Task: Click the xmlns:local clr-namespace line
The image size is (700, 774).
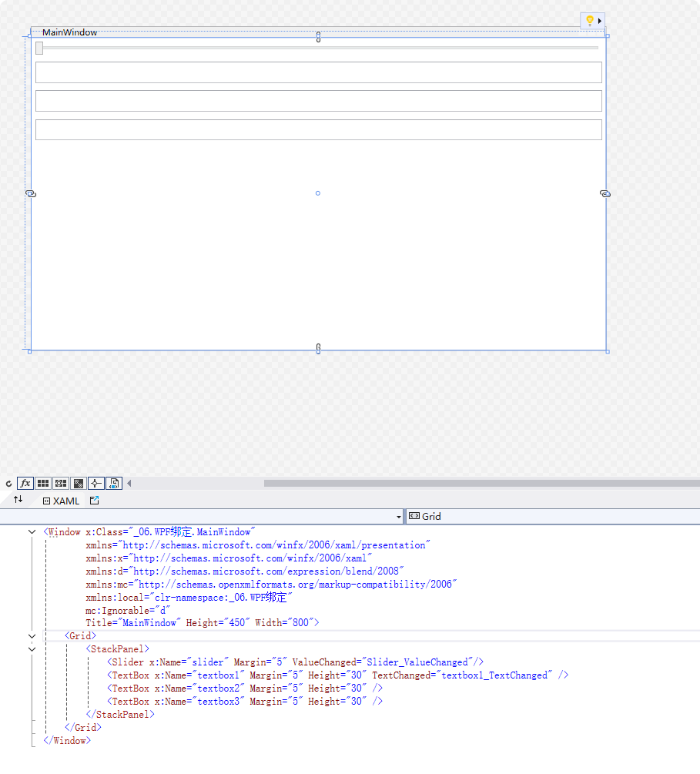Action: [189, 598]
